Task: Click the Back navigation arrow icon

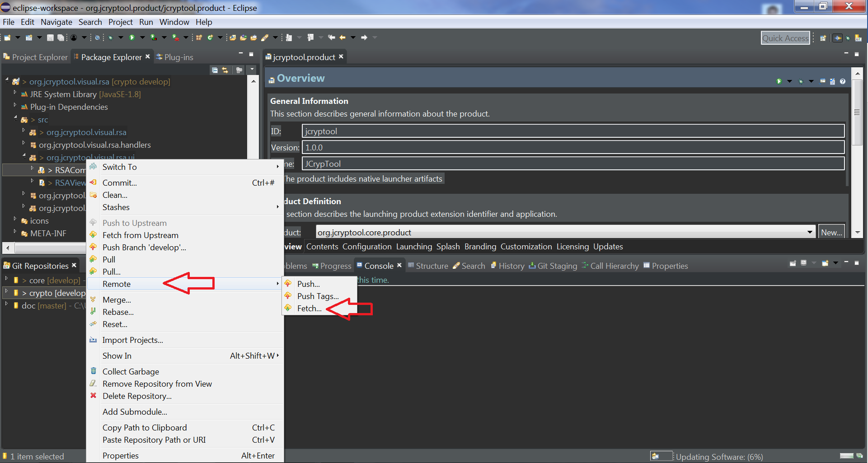Action: pos(343,37)
